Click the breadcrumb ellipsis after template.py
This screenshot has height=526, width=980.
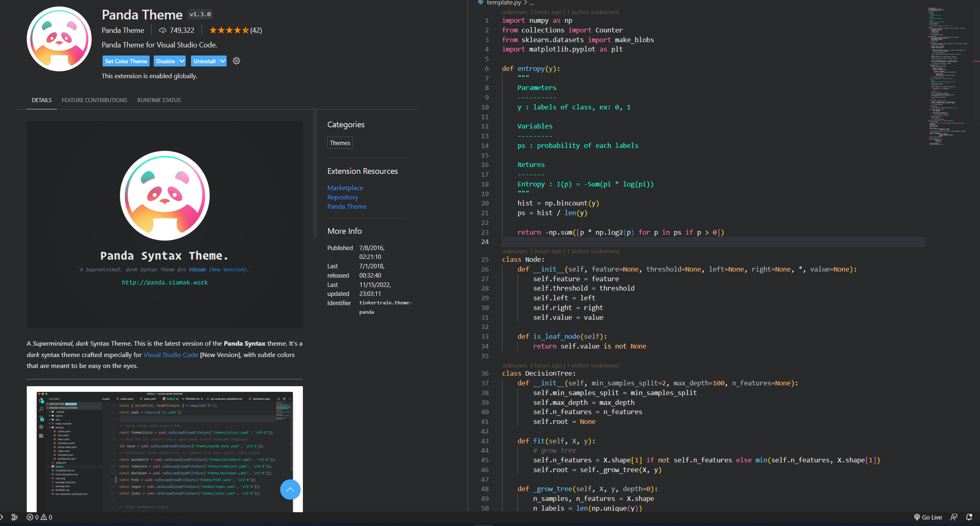pyautogui.click(x=532, y=3)
